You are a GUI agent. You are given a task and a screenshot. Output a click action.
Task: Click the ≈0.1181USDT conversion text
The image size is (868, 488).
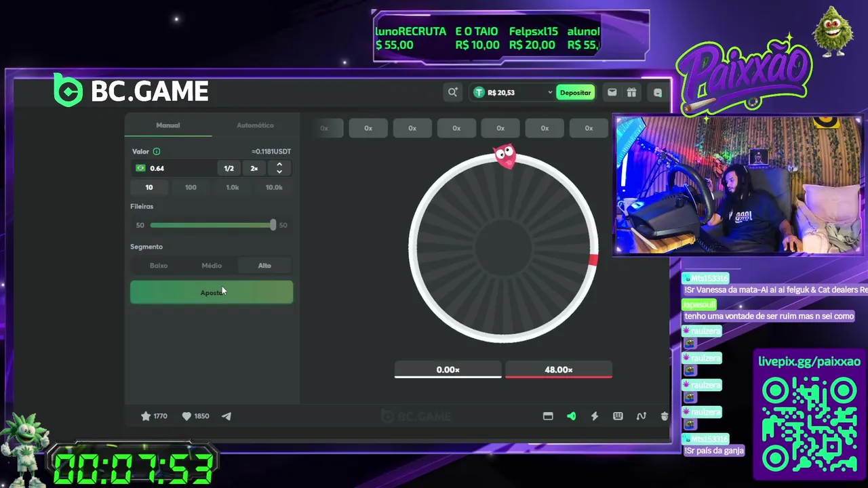pos(271,151)
